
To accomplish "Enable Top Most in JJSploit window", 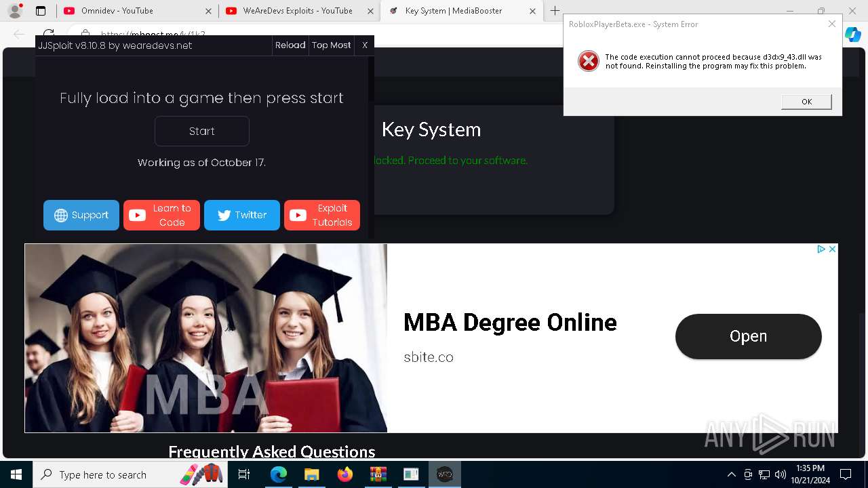I will (332, 45).
